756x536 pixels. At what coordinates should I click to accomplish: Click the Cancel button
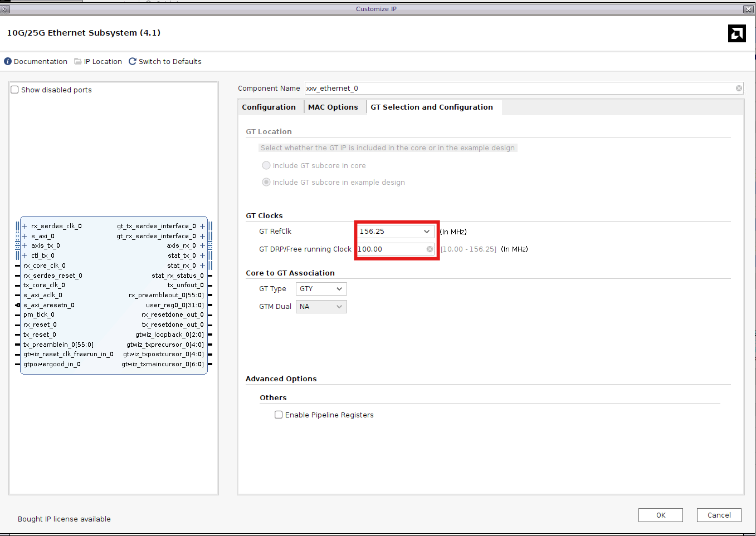click(719, 515)
